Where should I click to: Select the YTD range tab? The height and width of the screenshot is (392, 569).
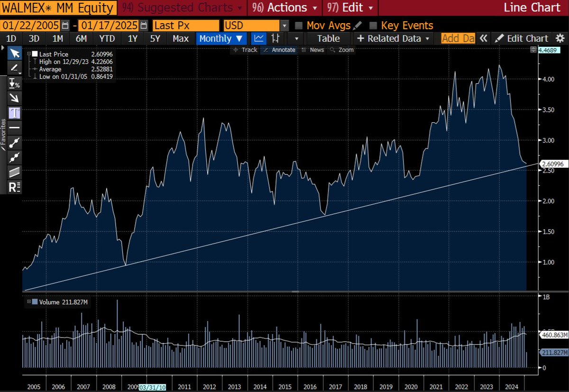pos(106,38)
